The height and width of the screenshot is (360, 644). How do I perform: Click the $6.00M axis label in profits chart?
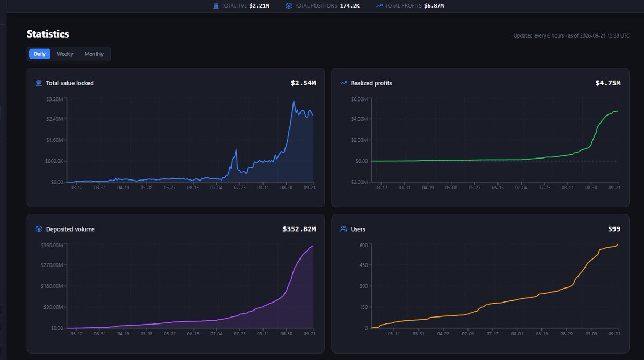[359, 99]
